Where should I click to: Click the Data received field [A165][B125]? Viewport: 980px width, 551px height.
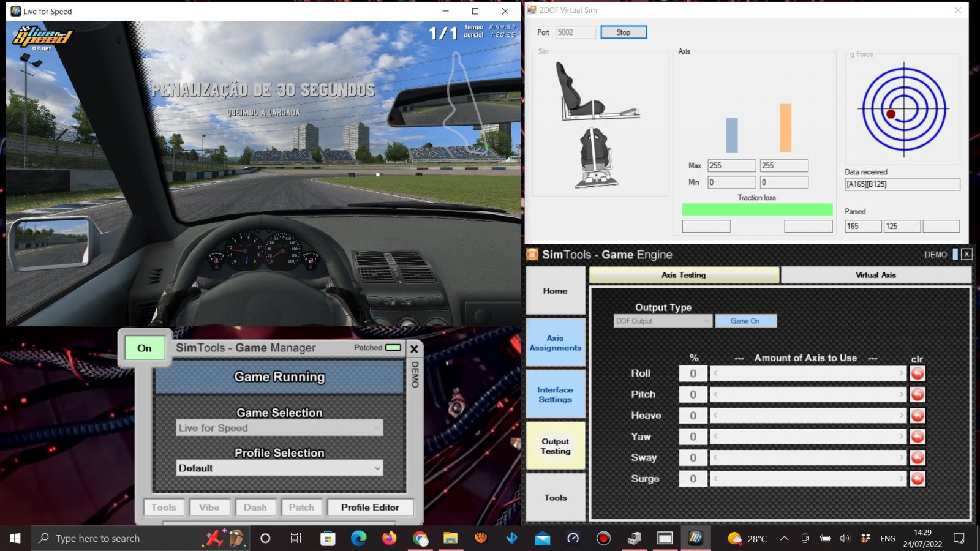[x=902, y=184]
